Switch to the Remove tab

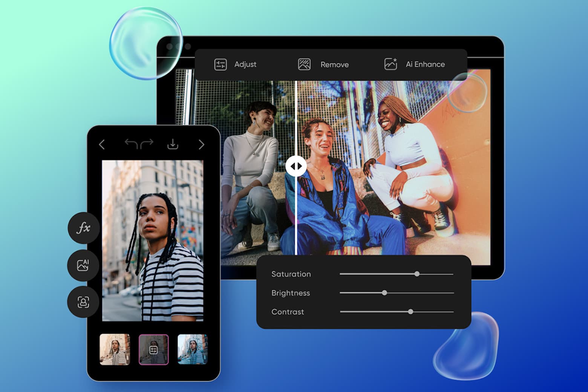[334, 64]
